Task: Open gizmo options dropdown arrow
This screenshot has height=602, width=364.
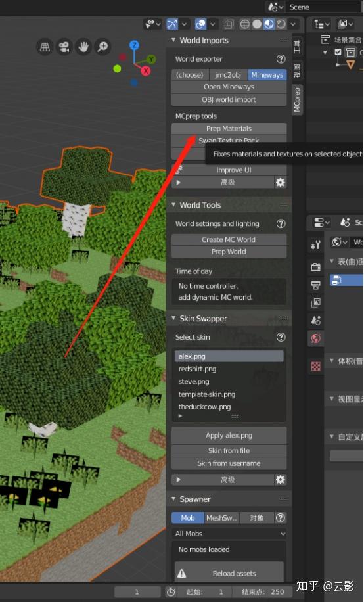Action: pyautogui.click(x=185, y=24)
